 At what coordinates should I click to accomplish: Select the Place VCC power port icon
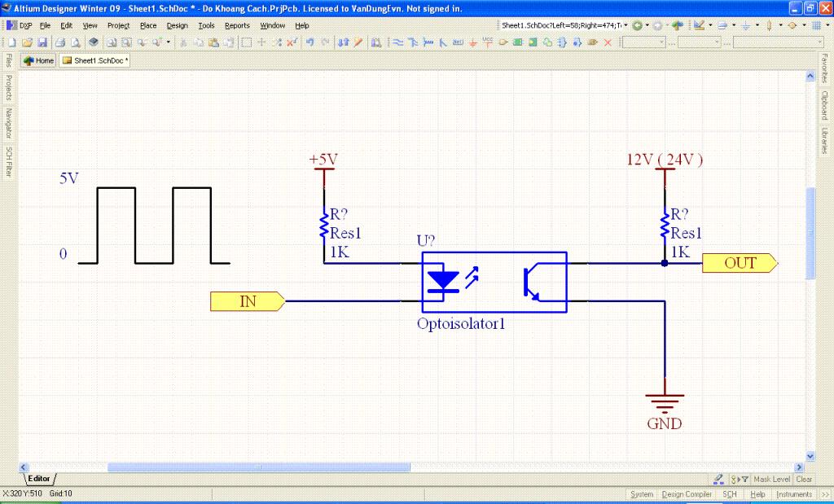[488, 42]
